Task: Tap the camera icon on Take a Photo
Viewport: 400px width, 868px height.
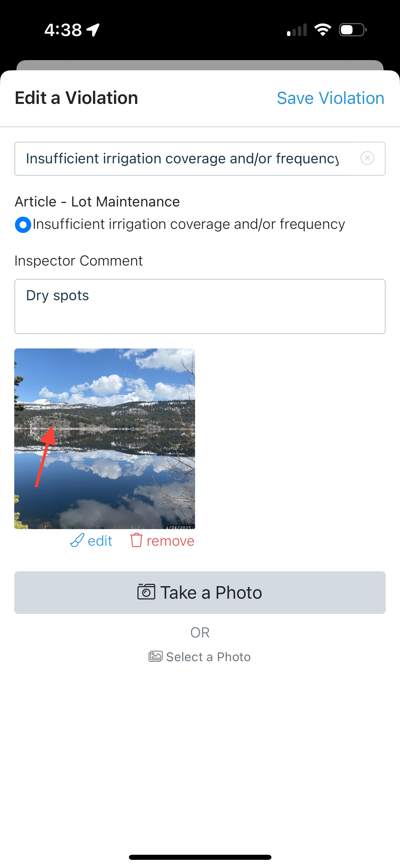Action: [146, 592]
